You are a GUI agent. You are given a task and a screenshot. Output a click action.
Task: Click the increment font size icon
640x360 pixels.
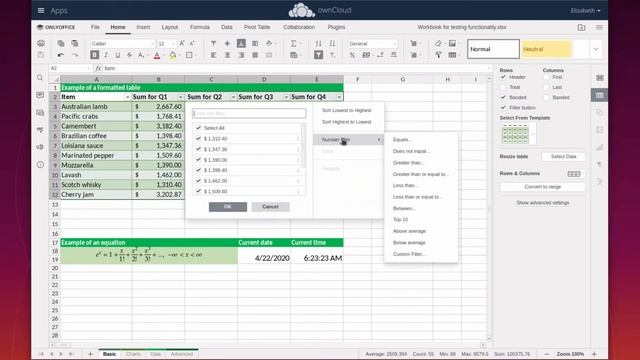[182, 43]
